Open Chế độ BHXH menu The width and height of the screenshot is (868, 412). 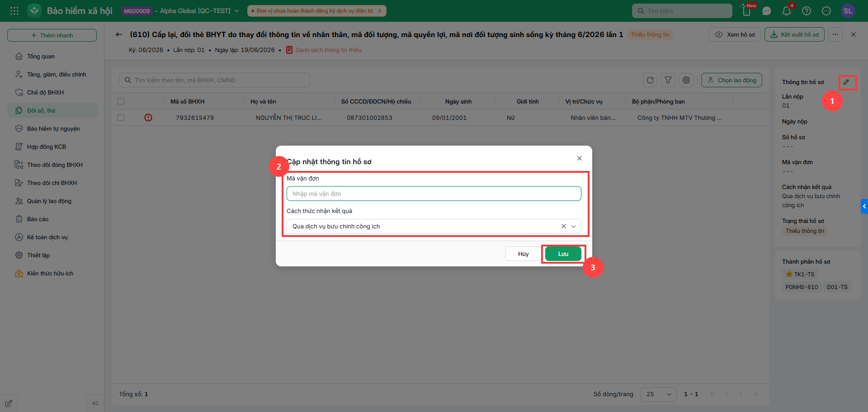click(52, 92)
